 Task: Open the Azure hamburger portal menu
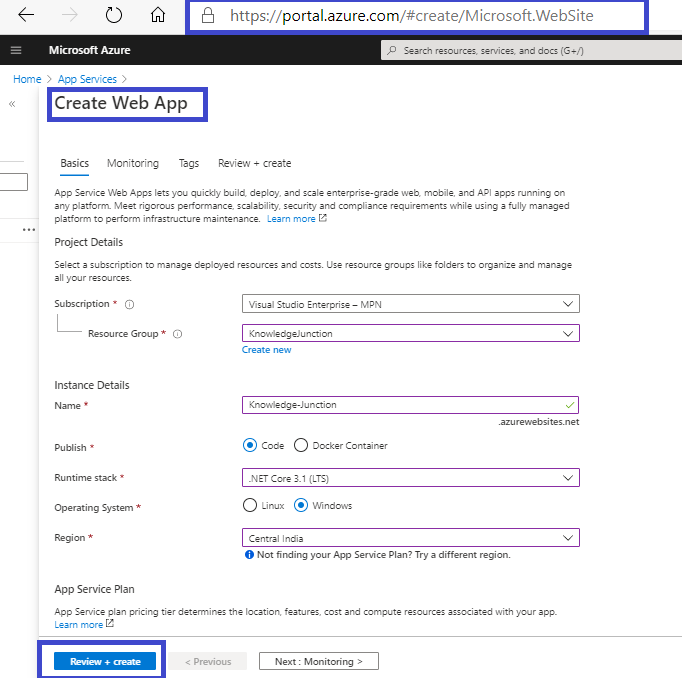click(16, 50)
